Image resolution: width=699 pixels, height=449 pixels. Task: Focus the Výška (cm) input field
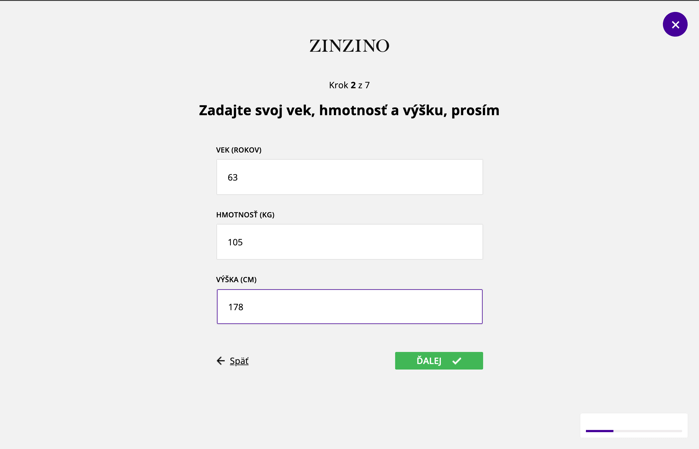(350, 307)
